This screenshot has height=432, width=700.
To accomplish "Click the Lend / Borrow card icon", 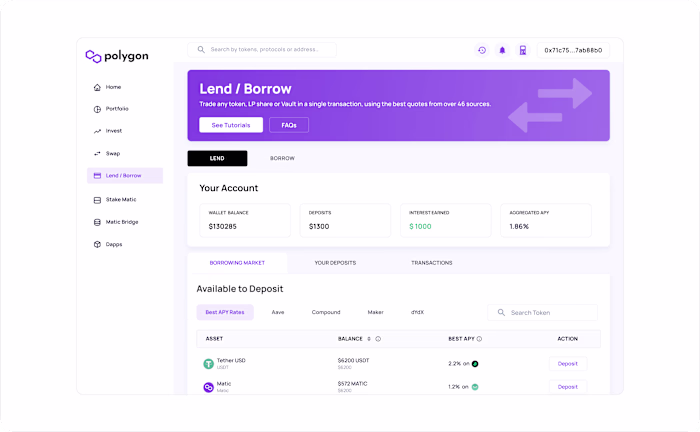I will point(97,176).
